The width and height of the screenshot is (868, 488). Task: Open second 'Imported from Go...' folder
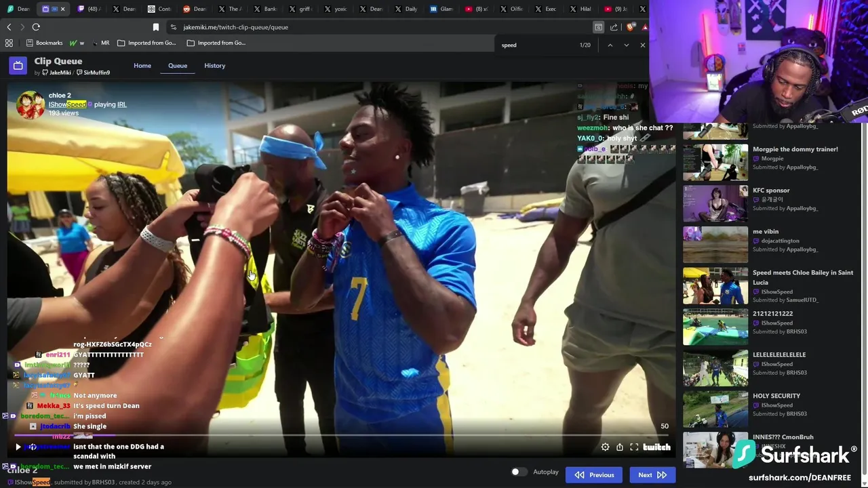[216, 43]
